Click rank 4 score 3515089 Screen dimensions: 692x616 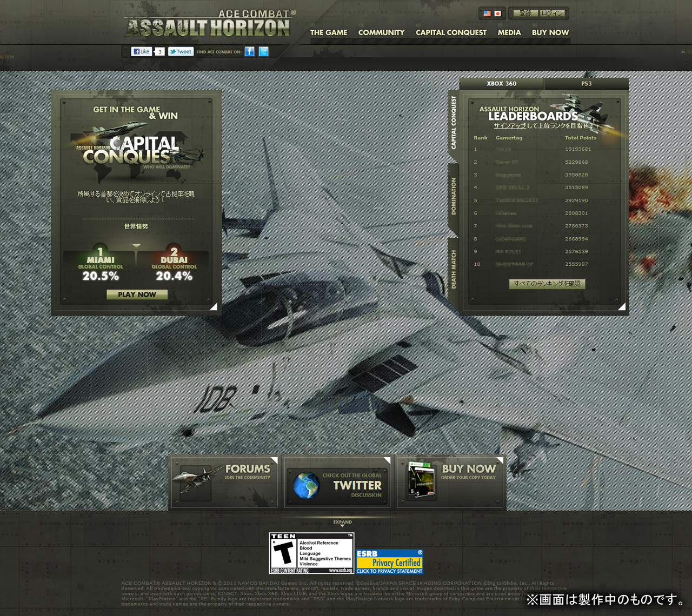point(576,188)
